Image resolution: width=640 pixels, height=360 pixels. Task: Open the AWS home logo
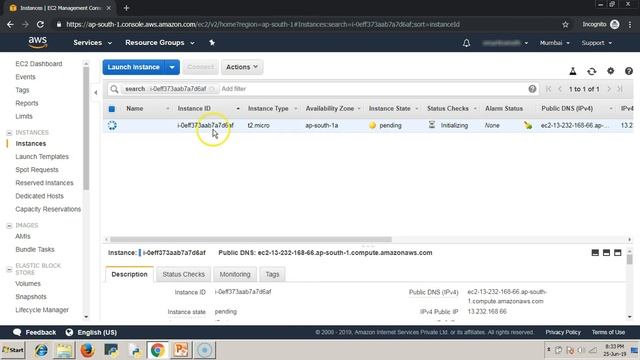[x=38, y=42]
